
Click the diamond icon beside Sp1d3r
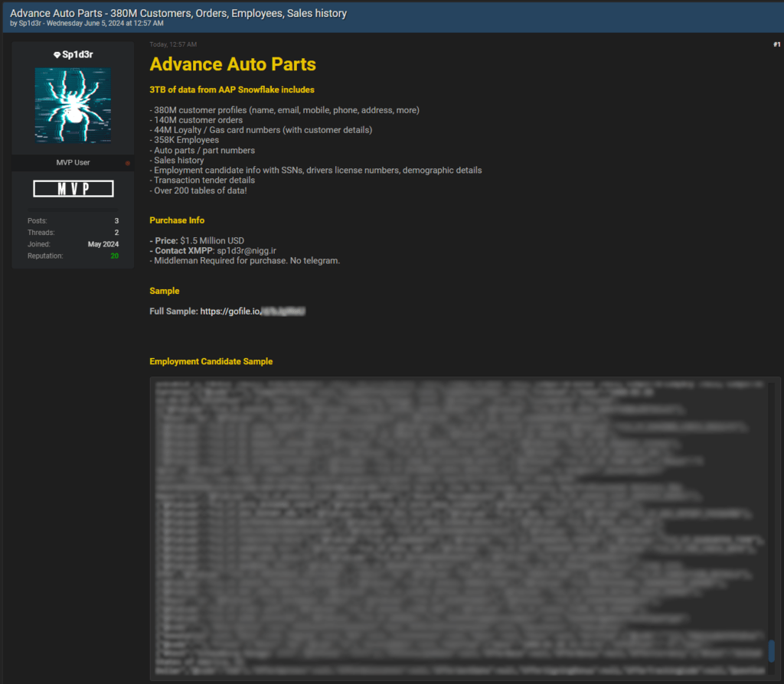(x=57, y=55)
